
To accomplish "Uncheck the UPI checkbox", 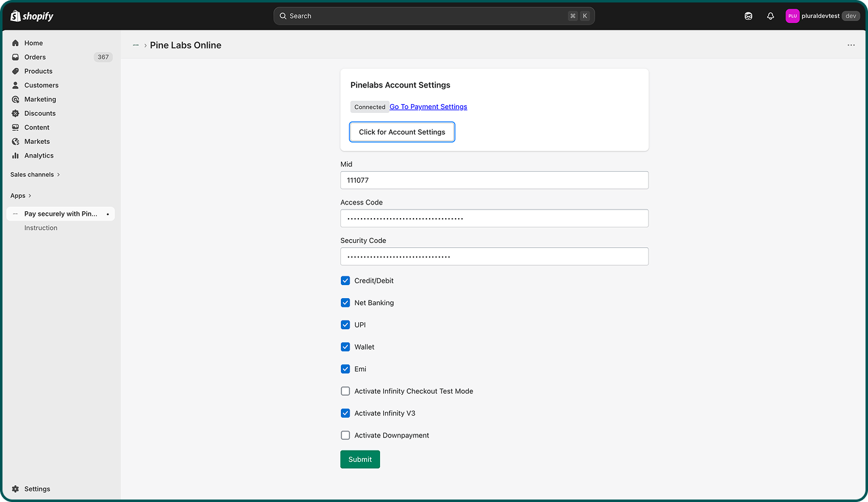I will pyautogui.click(x=345, y=325).
